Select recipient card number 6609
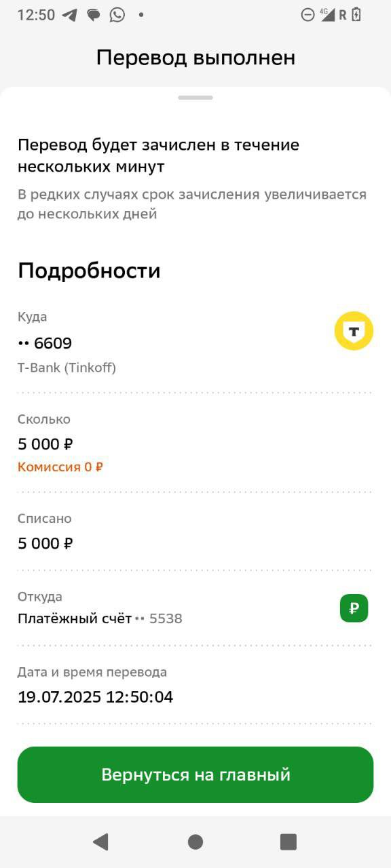 (45, 343)
